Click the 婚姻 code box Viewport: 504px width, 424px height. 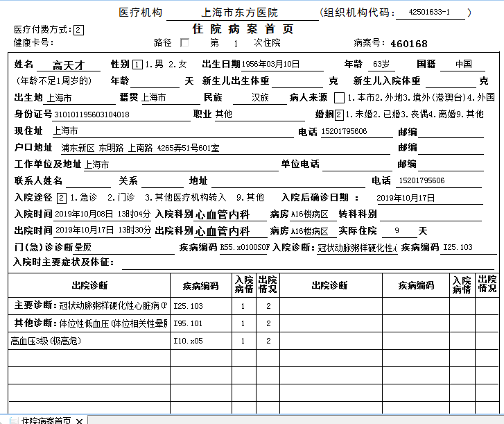pos(339,115)
